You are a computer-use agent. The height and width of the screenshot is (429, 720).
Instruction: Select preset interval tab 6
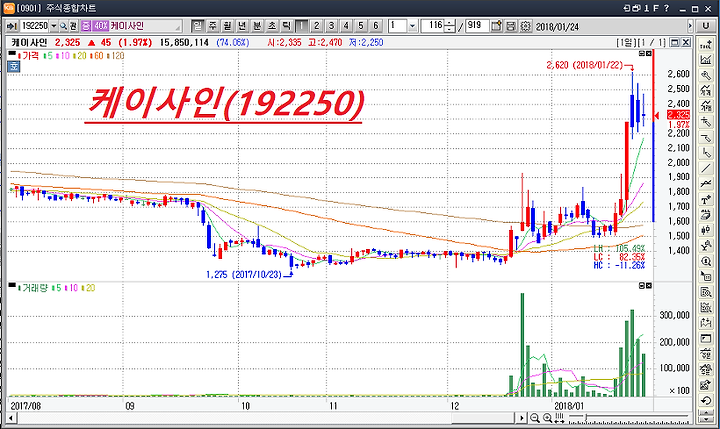[376, 26]
